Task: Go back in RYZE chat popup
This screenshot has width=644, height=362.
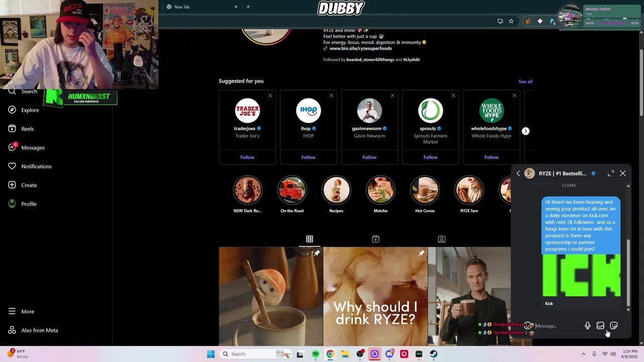Action: 518,173
